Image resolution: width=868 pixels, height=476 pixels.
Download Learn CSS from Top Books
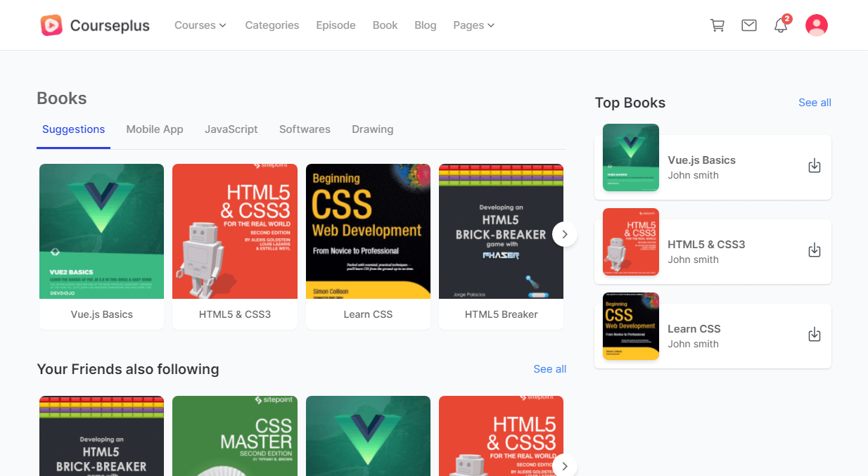click(x=814, y=335)
